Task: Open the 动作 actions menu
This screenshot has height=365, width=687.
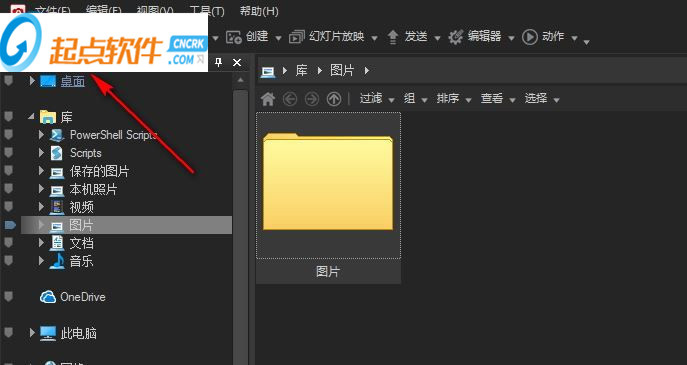Action: pyautogui.click(x=550, y=37)
